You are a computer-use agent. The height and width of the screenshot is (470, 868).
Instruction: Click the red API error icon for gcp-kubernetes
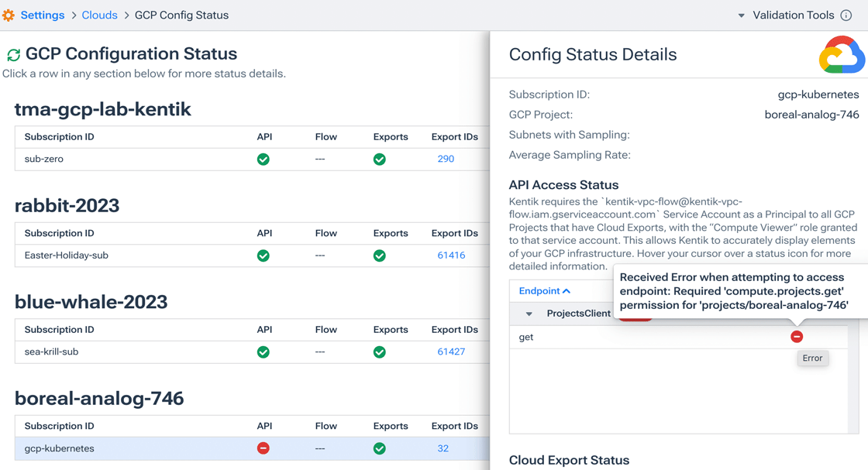(263, 448)
